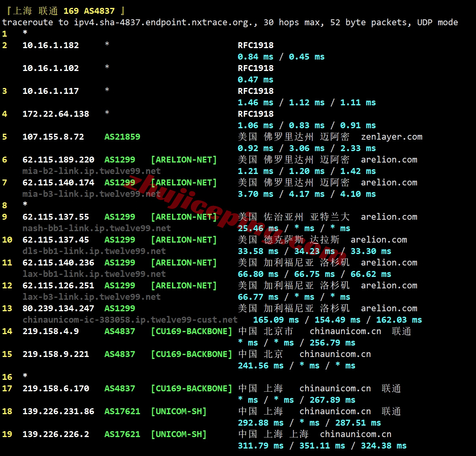The image size is (476, 456).
Task: Click zenlayer.com domain text
Action: 392,137
